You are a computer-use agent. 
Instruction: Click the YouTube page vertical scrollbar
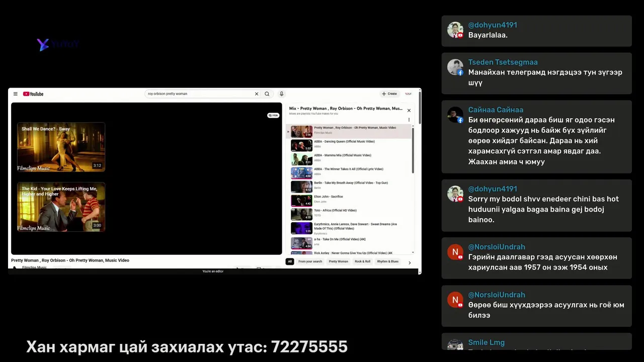tap(420, 107)
